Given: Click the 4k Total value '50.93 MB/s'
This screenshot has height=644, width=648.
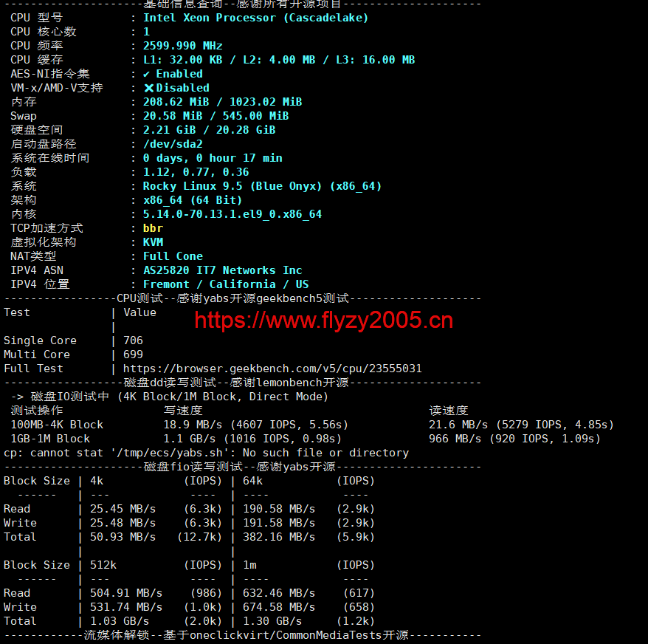Looking at the screenshot, I should 123,537.
